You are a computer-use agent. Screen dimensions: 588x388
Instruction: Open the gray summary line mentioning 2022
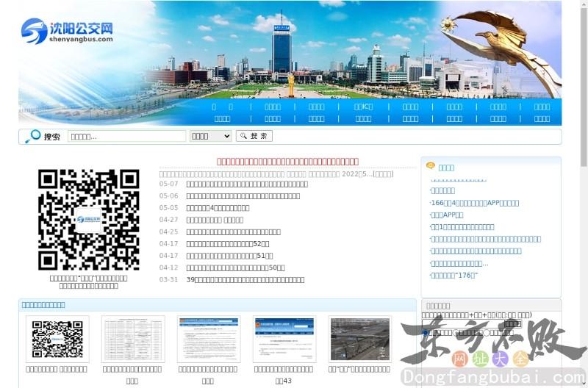pyautogui.click(x=276, y=174)
